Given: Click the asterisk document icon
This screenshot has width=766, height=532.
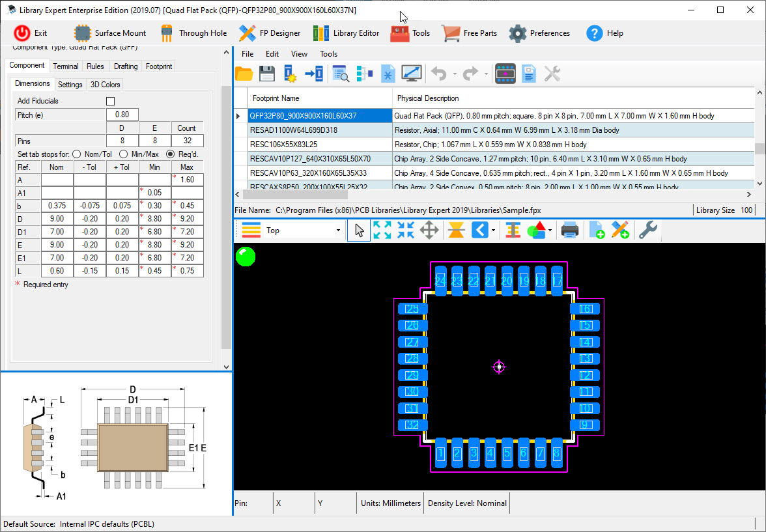Looking at the screenshot, I should 388,74.
